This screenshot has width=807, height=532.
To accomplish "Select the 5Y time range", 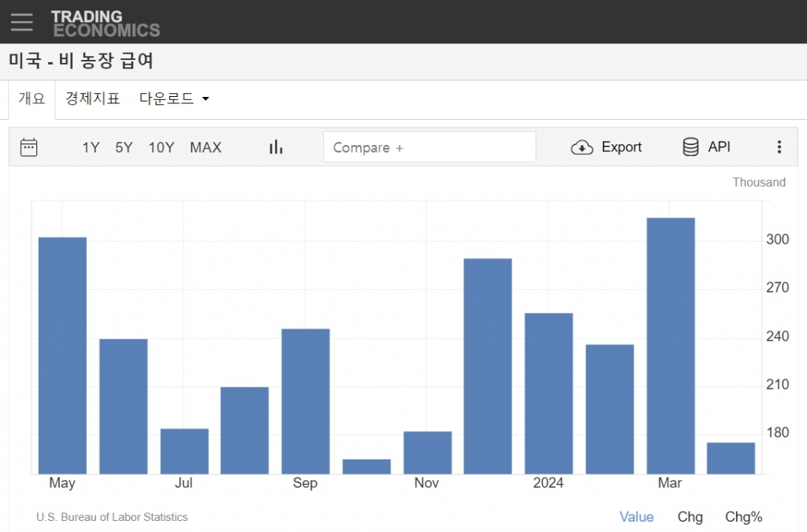I will click(124, 147).
